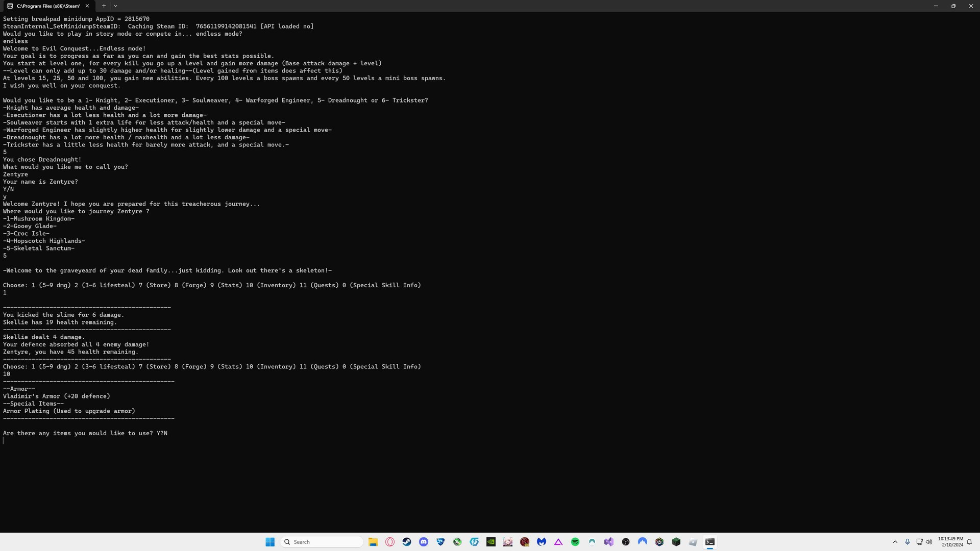Viewport: 980px width, 551px height.
Task: Click the taskbar Search box
Action: tap(322, 542)
